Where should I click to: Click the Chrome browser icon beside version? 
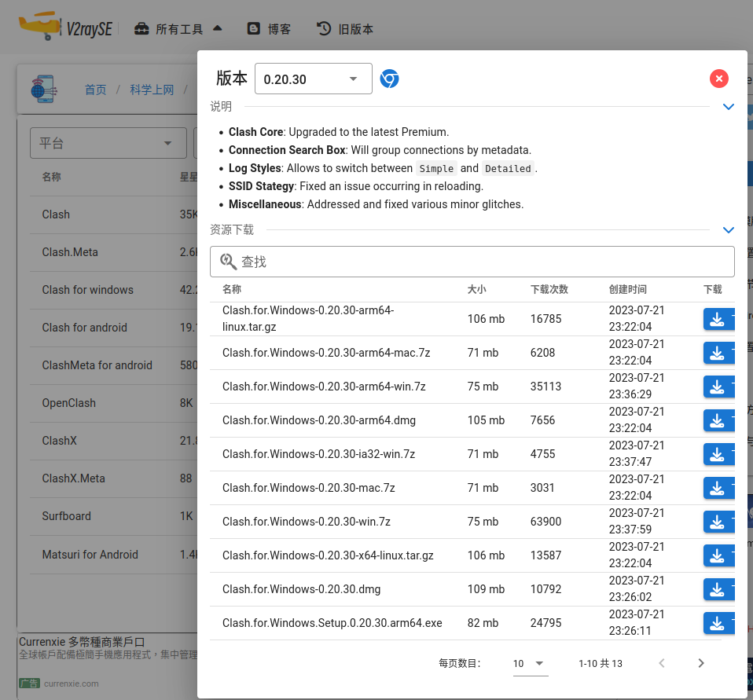(x=389, y=79)
